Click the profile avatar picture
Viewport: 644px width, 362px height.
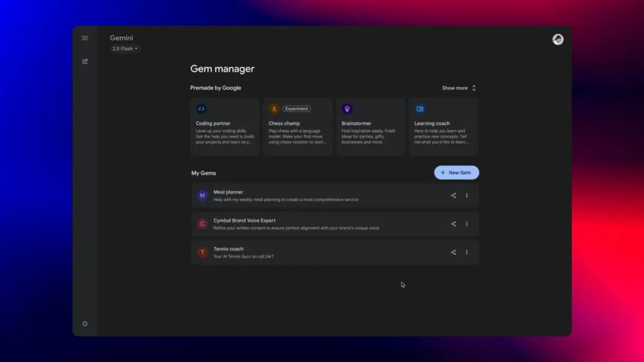[x=558, y=40]
